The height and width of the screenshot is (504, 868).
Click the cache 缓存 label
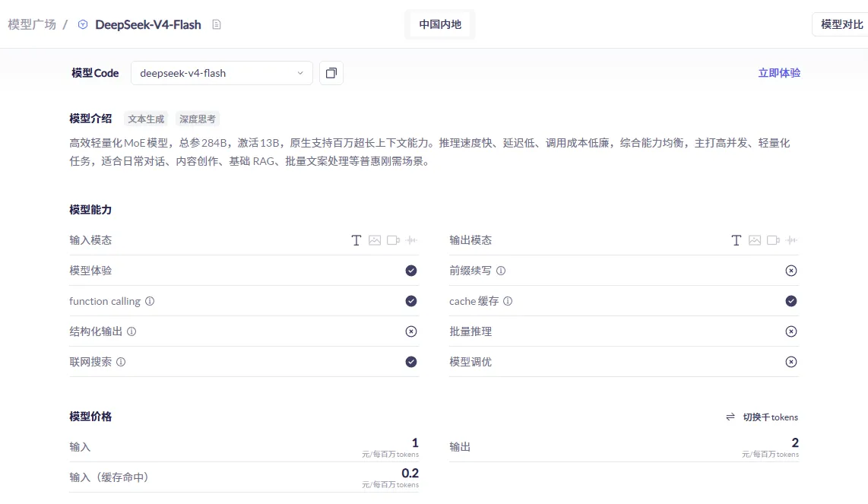474,301
